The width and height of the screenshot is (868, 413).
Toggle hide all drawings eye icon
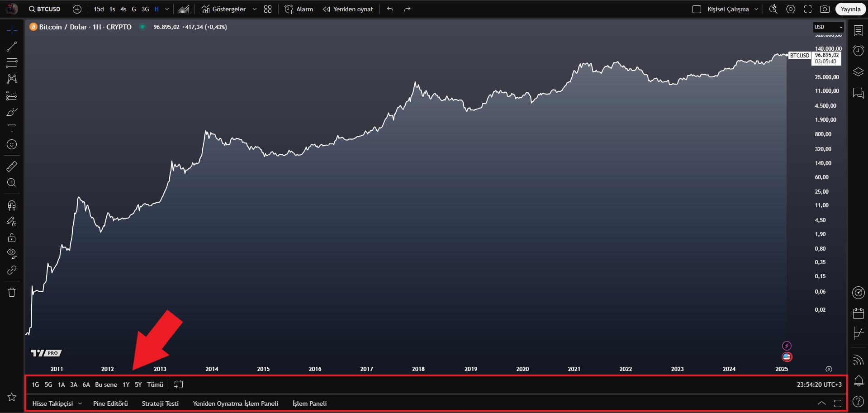point(12,253)
